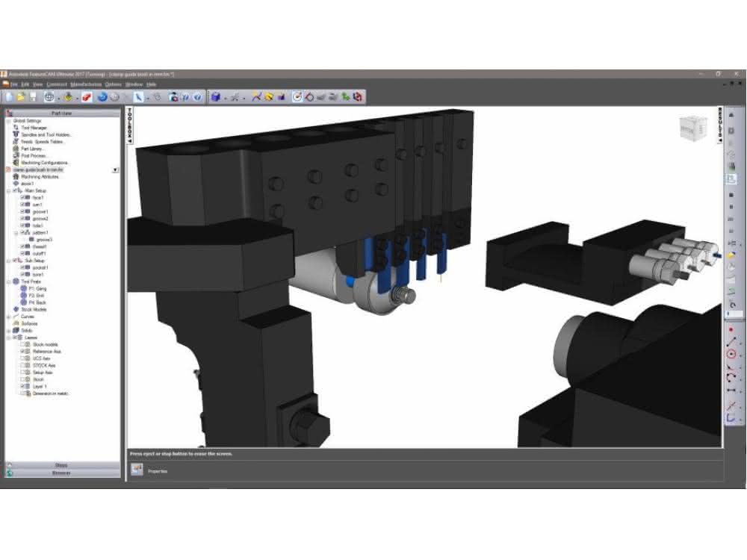This screenshot has width=747, height=560.
Task: Expand the Curves tree node
Action: pos(8,317)
